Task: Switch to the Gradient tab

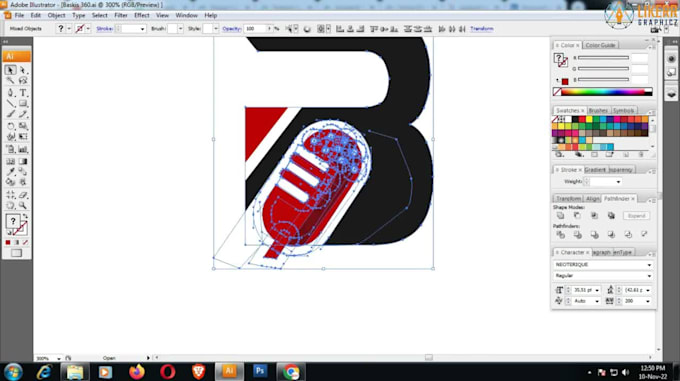Action: tap(595, 169)
